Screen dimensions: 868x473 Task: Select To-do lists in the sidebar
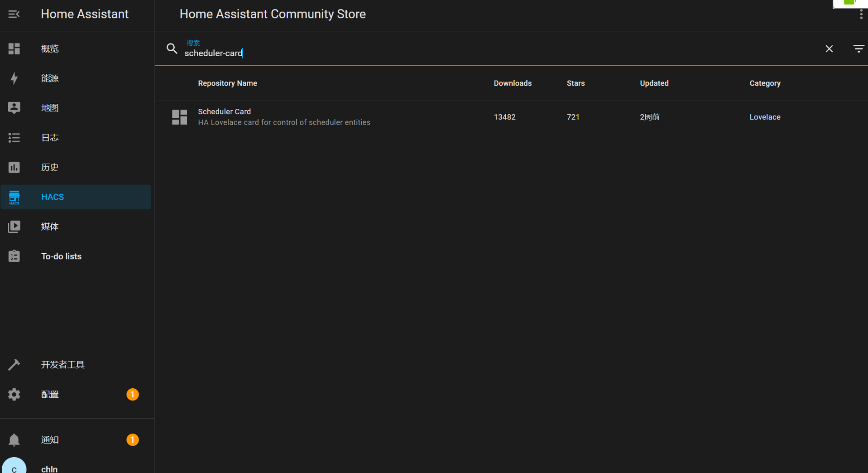(76, 256)
